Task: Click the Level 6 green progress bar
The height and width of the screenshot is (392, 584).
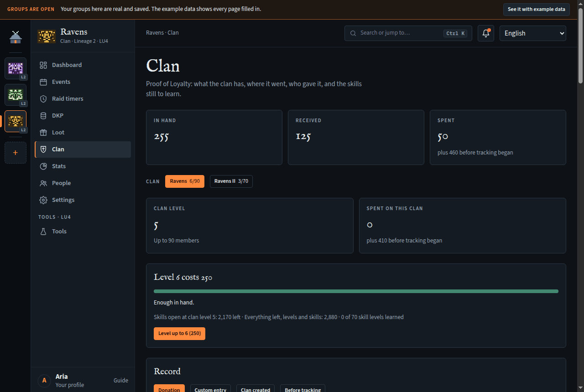Action: (356, 291)
